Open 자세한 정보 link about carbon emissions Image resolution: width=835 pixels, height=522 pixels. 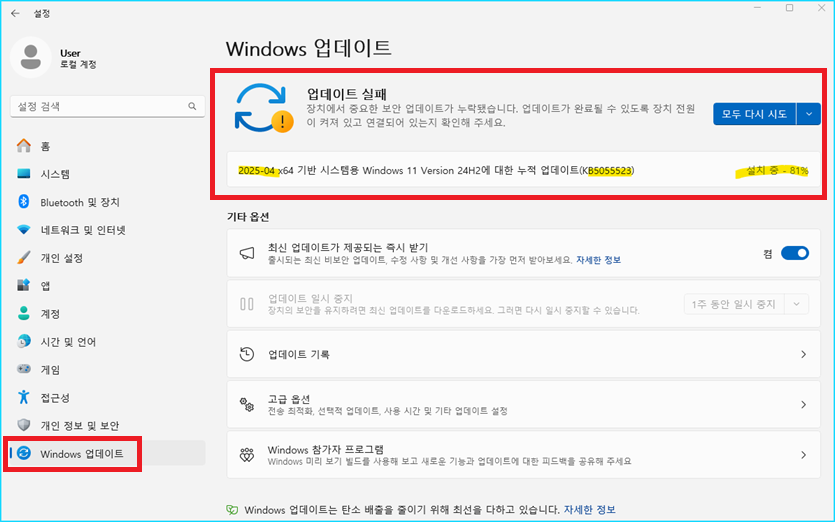click(590, 510)
